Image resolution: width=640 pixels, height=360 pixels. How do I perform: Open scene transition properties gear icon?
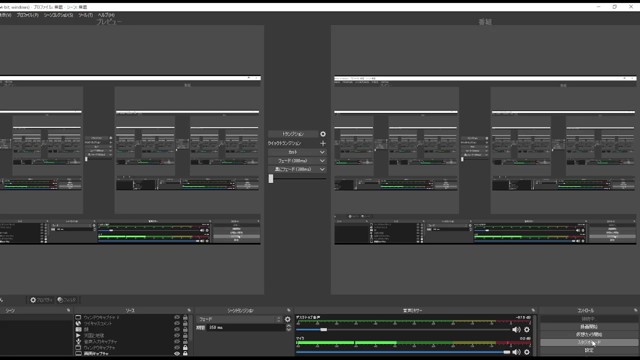point(288,319)
